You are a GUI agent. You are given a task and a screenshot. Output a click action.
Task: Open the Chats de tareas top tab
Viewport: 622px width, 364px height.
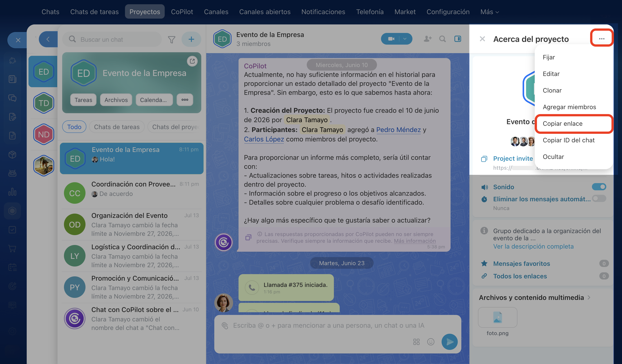coord(94,12)
